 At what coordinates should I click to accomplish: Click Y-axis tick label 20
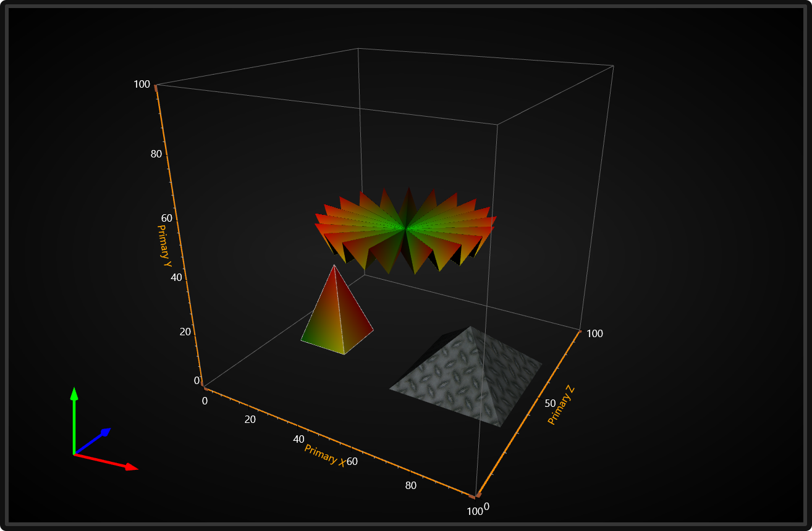[185, 332]
